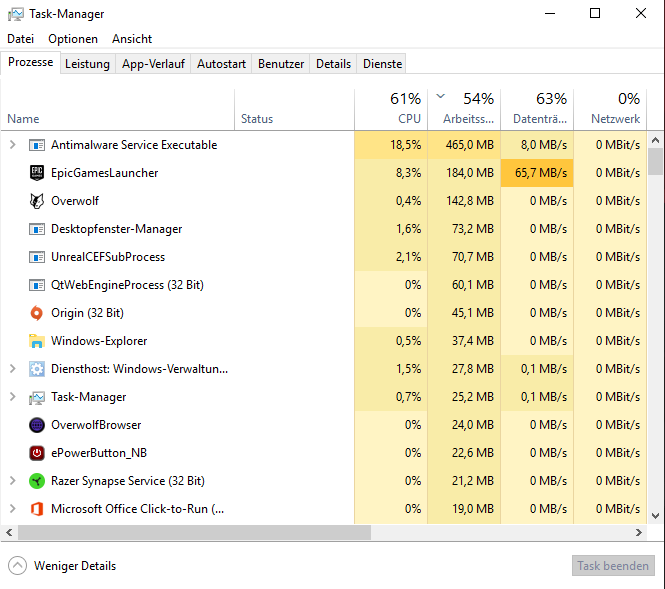Click the OverwolfBrowser globe icon
The width and height of the screenshot is (665, 589).
click(37, 425)
